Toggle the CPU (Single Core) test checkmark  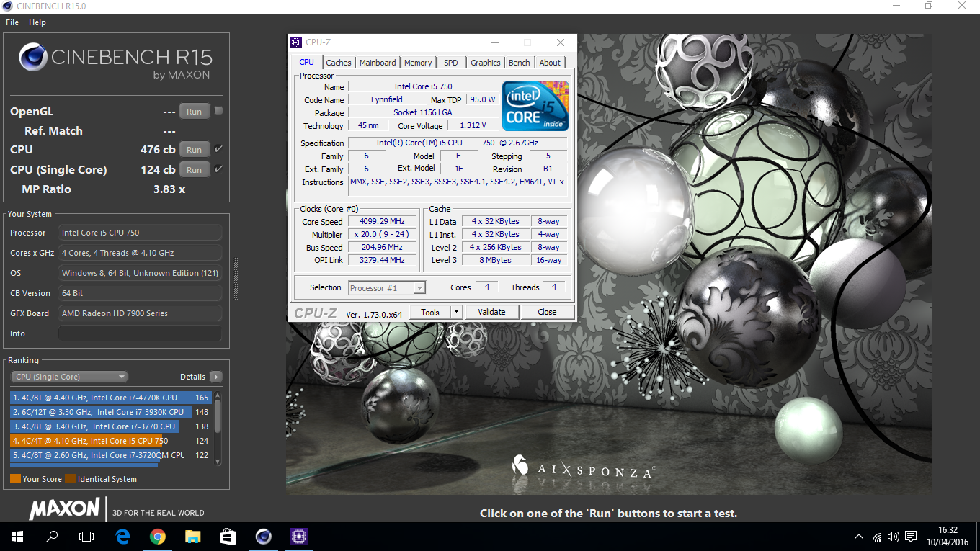click(x=218, y=169)
